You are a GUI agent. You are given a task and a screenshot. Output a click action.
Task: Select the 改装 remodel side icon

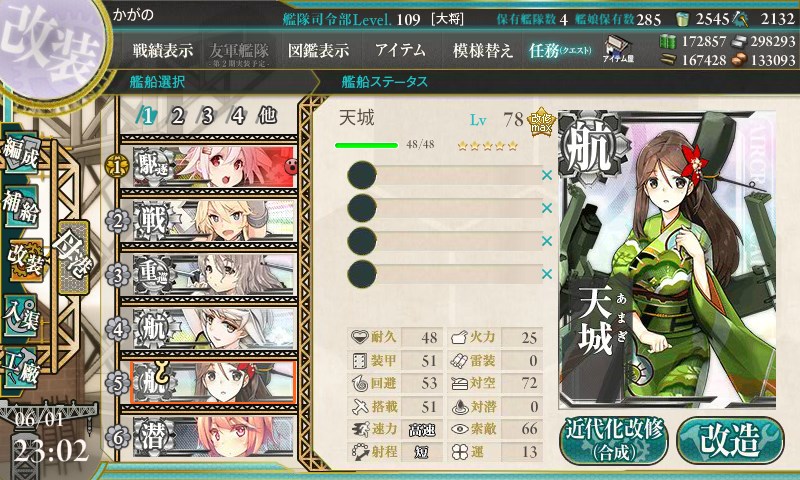coord(24,261)
